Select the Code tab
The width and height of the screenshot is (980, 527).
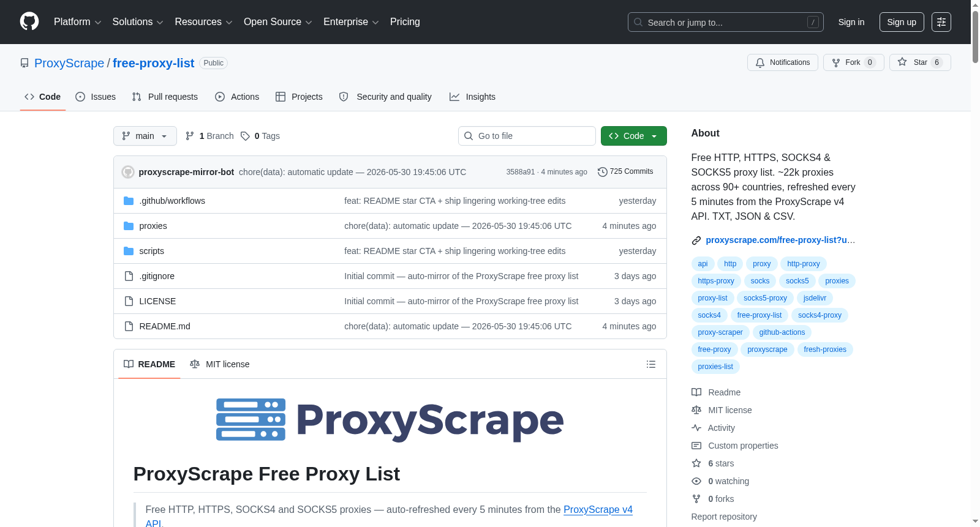43,97
